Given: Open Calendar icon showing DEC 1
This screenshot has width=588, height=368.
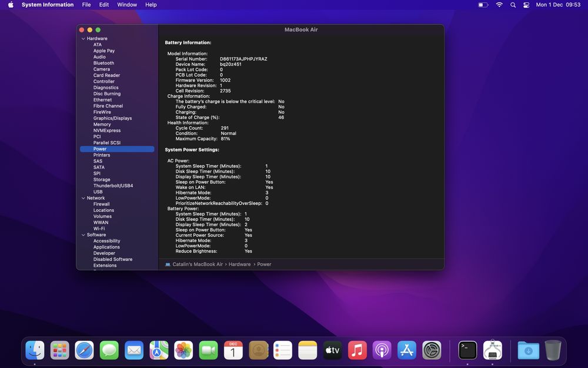Looking at the screenshot, I should (233, 350).
